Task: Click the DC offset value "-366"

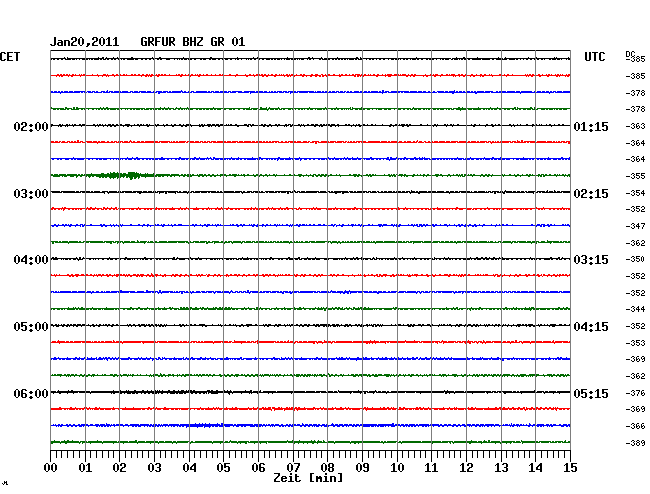Action: (635, 426)
